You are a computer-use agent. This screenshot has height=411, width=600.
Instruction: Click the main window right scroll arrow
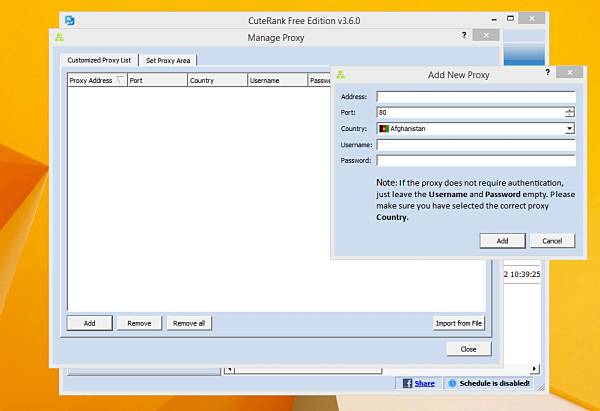pyautogui.click(x=535, y=369)
